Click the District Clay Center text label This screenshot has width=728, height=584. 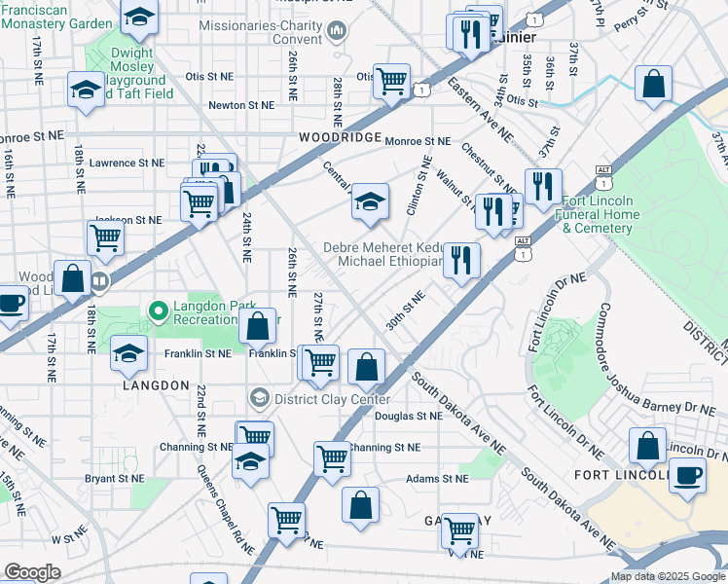(x=333, y=399)
